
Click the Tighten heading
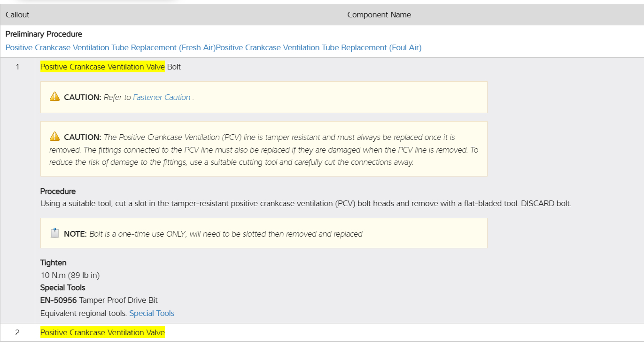[53, 263]
